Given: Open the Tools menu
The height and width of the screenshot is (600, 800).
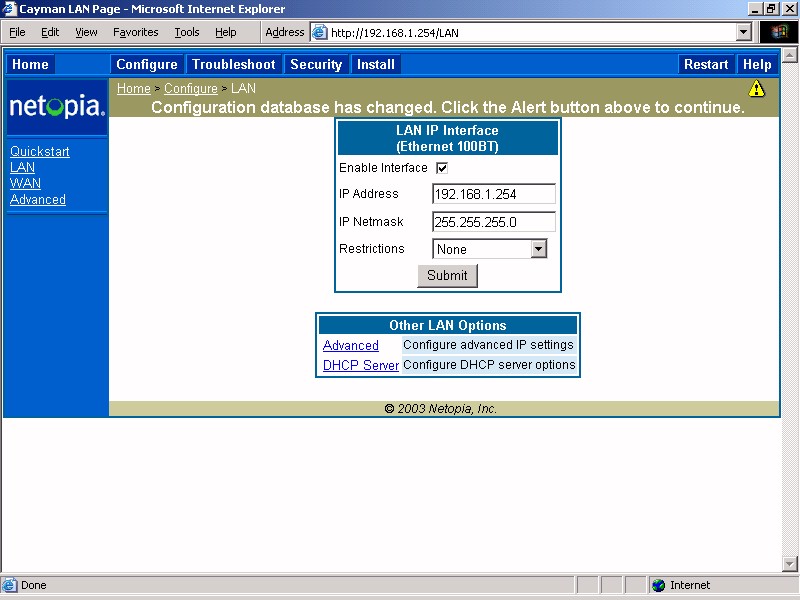Looking at the screenshot, I should tap(187, 33).
